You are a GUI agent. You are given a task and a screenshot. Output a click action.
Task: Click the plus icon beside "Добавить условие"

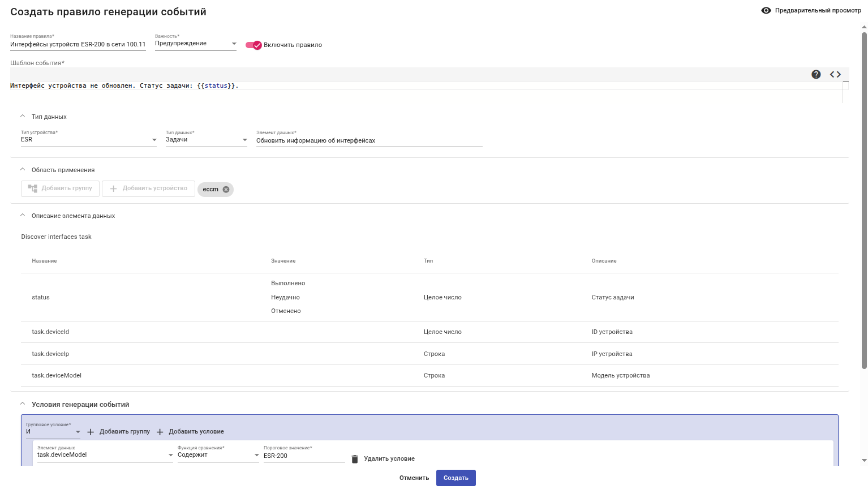160,432
